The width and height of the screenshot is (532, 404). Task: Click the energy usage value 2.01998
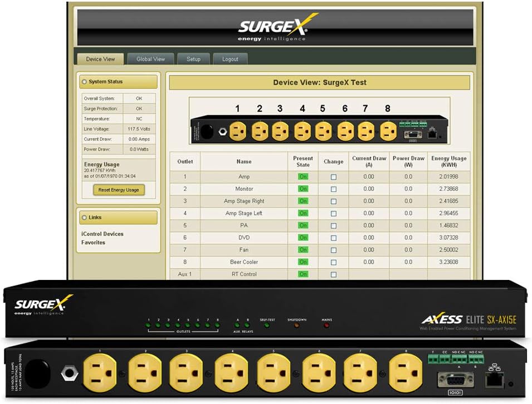448,176
